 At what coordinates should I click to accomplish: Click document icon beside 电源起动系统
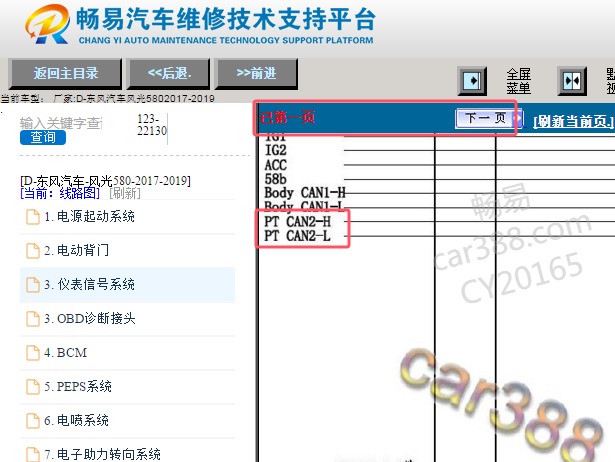(33, 217)
